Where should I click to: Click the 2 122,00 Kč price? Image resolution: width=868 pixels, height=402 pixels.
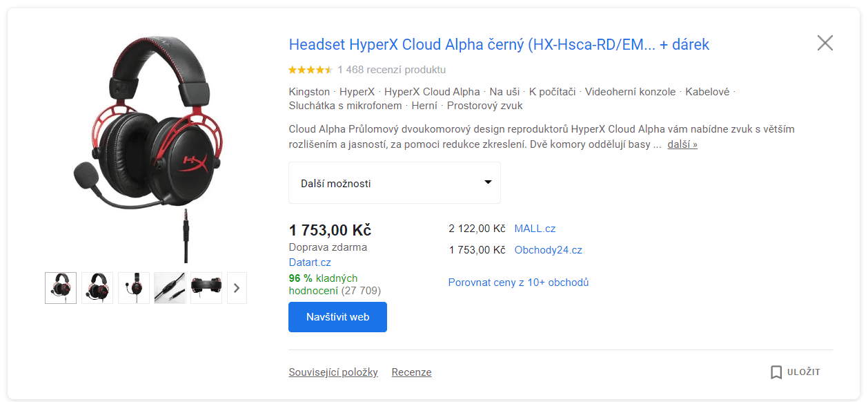[x=477, y=229]
